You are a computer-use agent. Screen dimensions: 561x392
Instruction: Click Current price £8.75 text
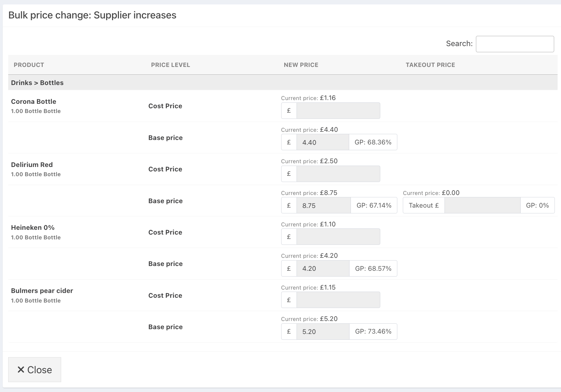coord(309,193)
